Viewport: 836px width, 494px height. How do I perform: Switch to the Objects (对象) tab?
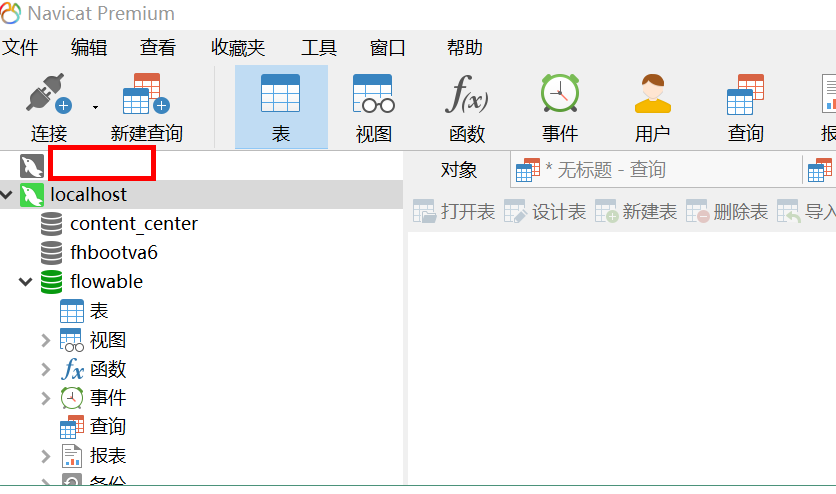459,170
